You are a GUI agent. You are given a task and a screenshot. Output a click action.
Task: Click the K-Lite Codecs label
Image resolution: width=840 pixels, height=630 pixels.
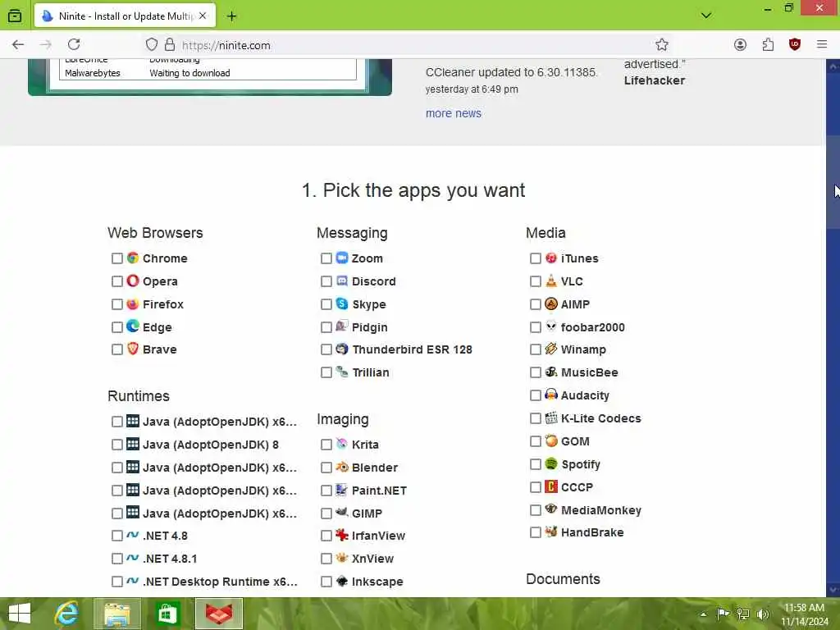coord(600,418)
